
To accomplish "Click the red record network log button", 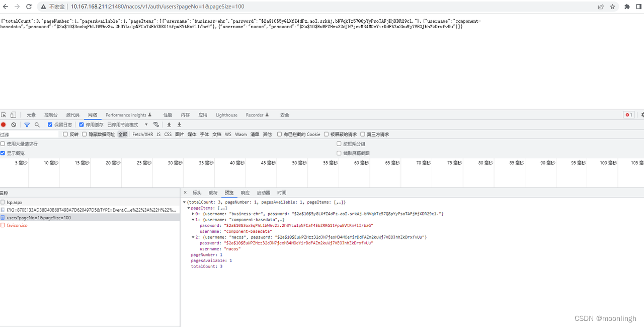I will coord(4,124).
